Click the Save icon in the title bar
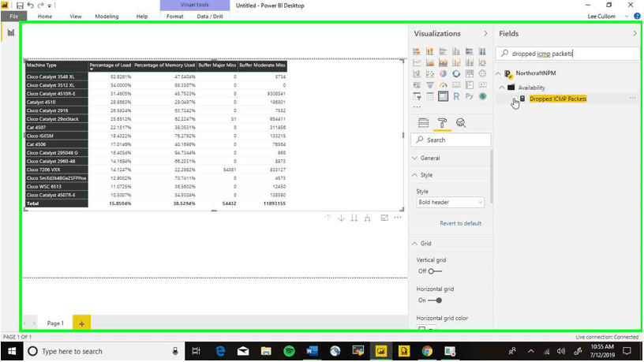 pos(19,6)
